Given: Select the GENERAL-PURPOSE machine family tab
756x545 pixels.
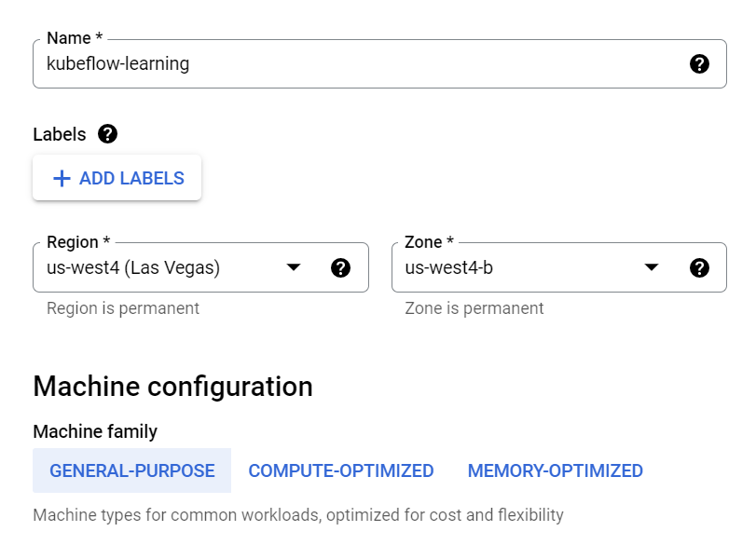Looking at the screenshot, I should [x=131, y=470].
